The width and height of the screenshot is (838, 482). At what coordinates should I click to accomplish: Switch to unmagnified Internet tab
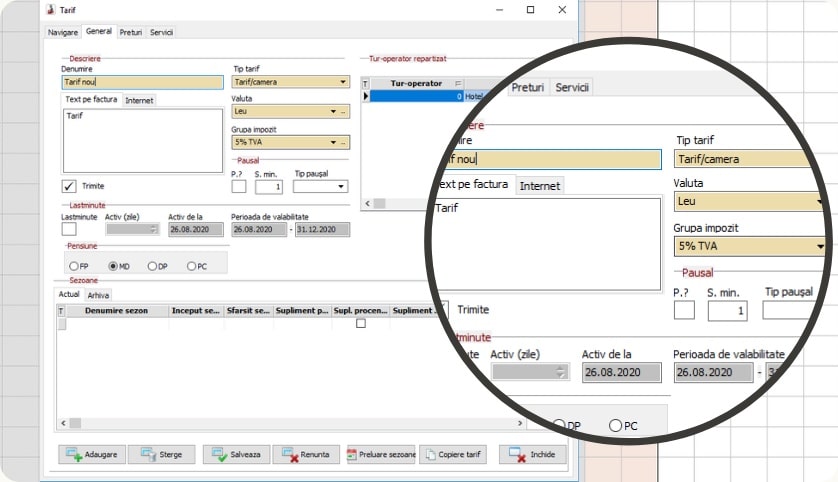tap(139, 100)
